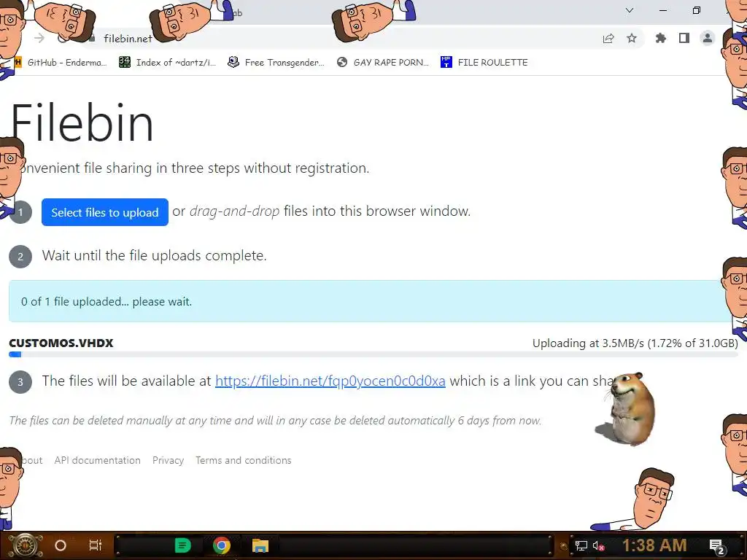Viewport: 747px width, 560px height.
Task: Open the Extensions puzzle piece menu
Action: 661,38
